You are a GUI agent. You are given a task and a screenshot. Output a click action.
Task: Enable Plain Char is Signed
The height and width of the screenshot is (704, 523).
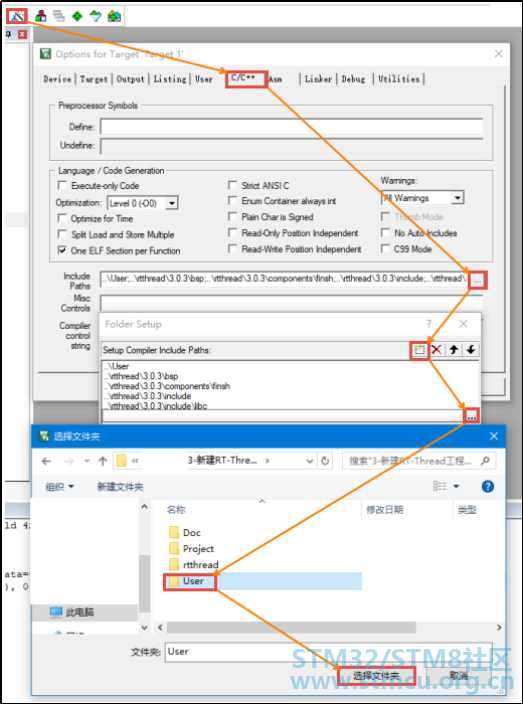pos(232,217)
